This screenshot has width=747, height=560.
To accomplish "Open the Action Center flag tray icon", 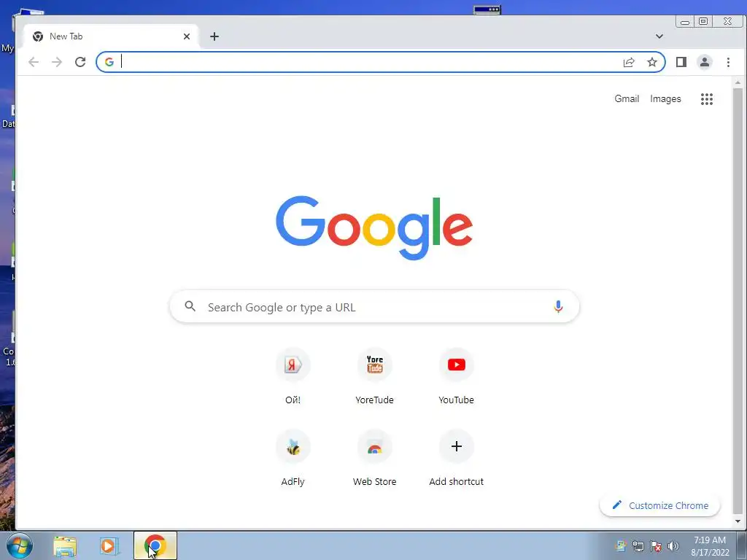I will [x=656, y=546].
